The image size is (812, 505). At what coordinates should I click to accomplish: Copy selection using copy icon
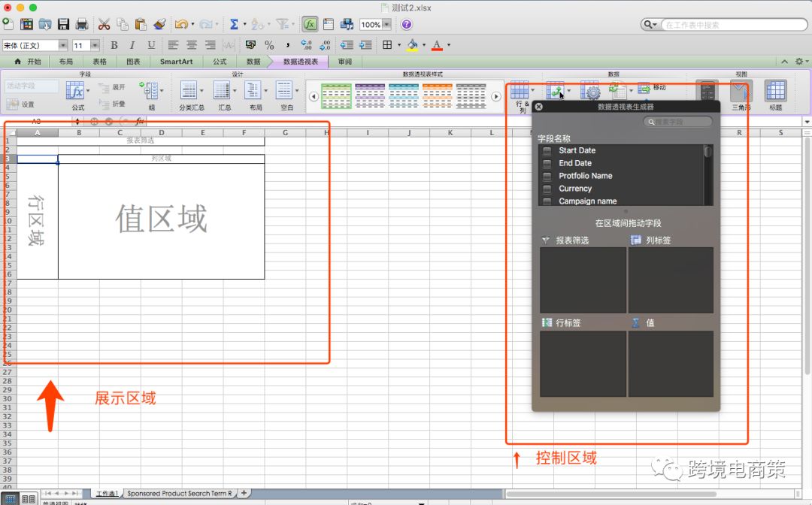(x=123, y=24)
